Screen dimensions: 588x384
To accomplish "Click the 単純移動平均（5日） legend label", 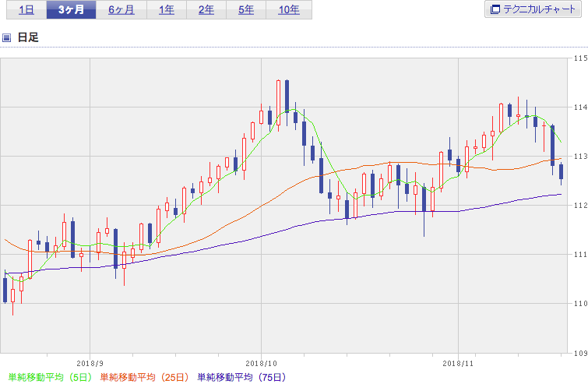I will click(x=50, y=377).
